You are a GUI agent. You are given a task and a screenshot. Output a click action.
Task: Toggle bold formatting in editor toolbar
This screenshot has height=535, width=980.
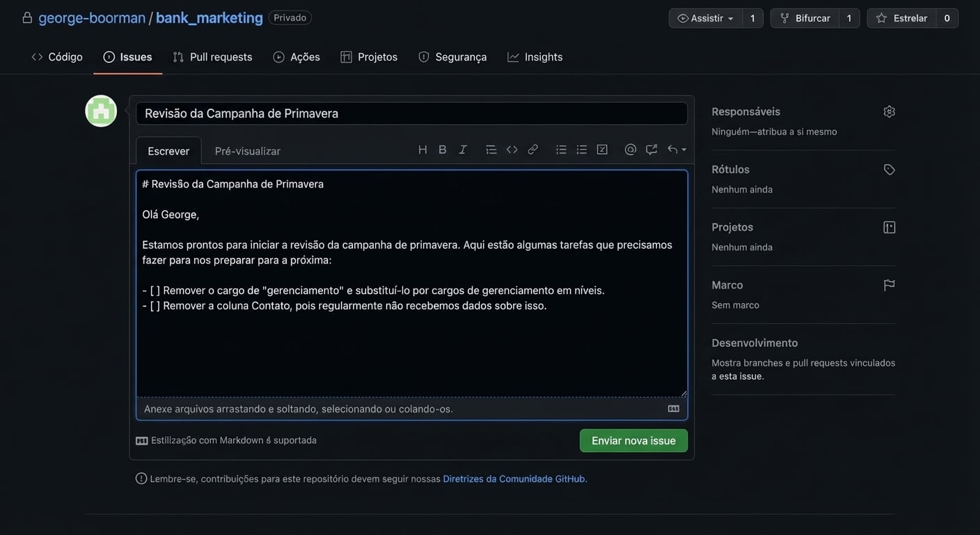click(x=443, y=150)
